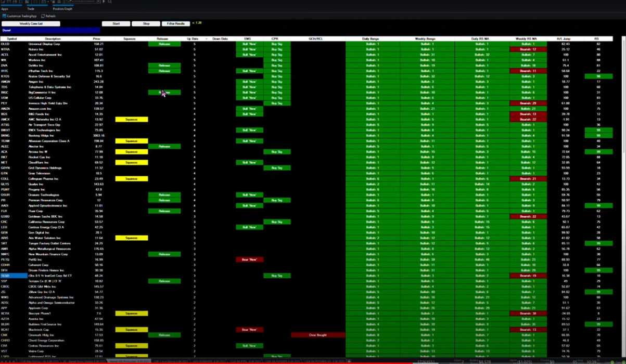Click the search magnifier icon in the toolbar
This screenshot has height=364, width=626.
(x=109, y=2)
